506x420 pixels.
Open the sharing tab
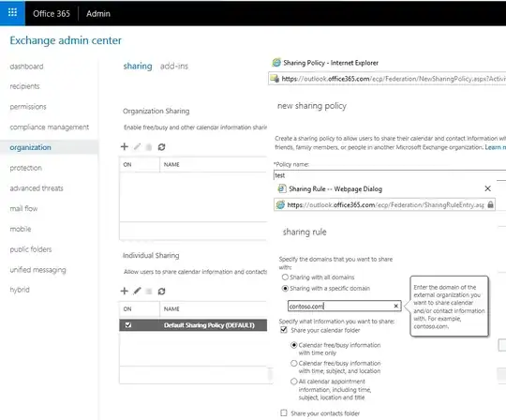click(138, 66)
